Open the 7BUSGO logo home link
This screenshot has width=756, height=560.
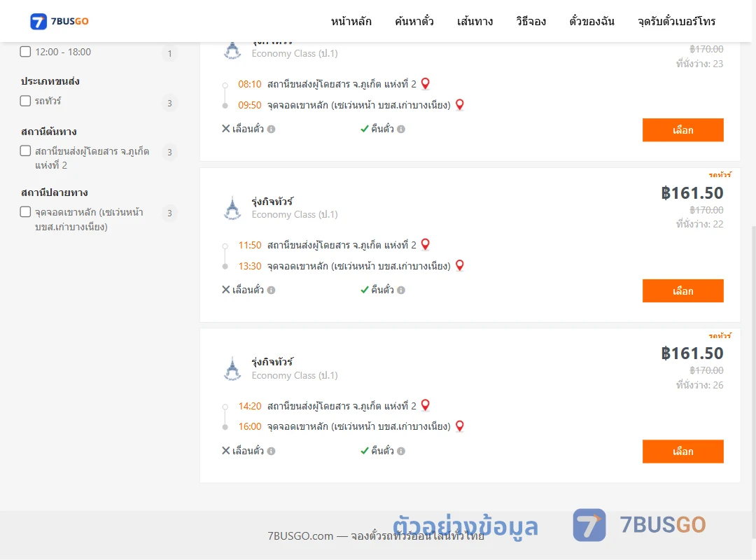click(59, 21)
